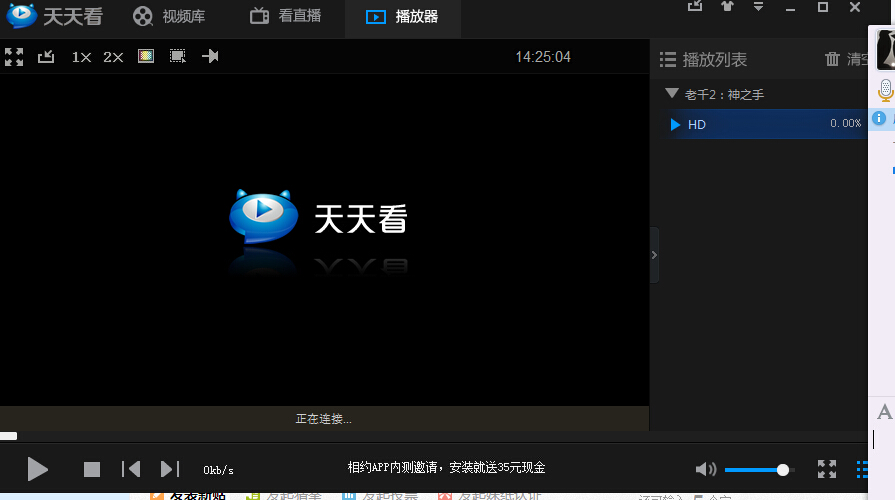Collapse the playlist side panel arrow
The image size is (895, 500).
654,255
